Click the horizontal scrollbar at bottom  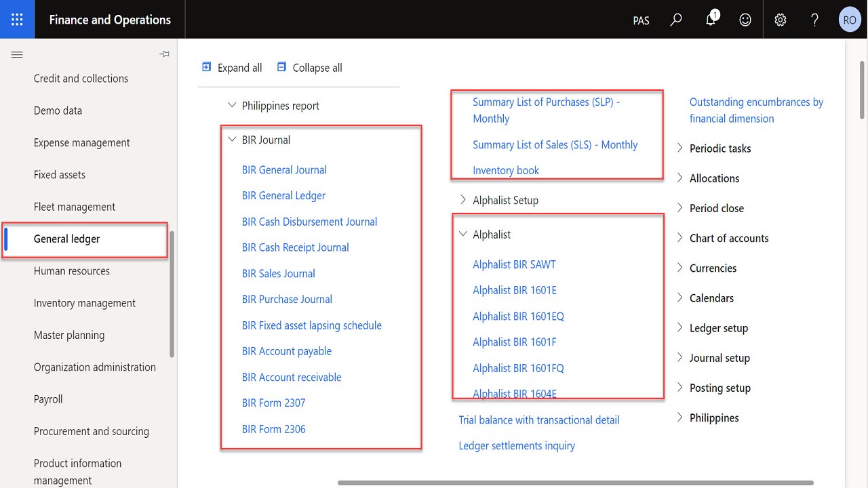tap(575, 483)
